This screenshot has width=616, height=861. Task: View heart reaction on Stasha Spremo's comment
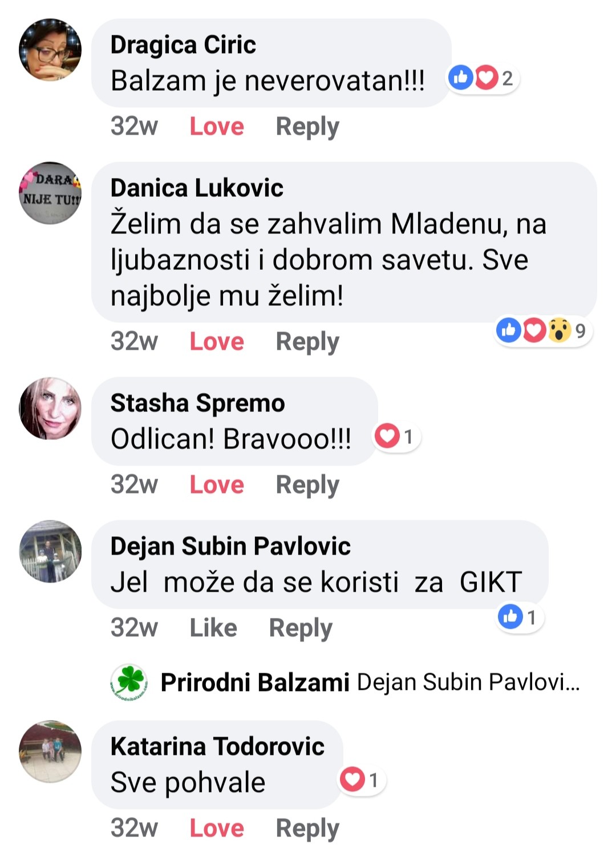pos(396,437)
